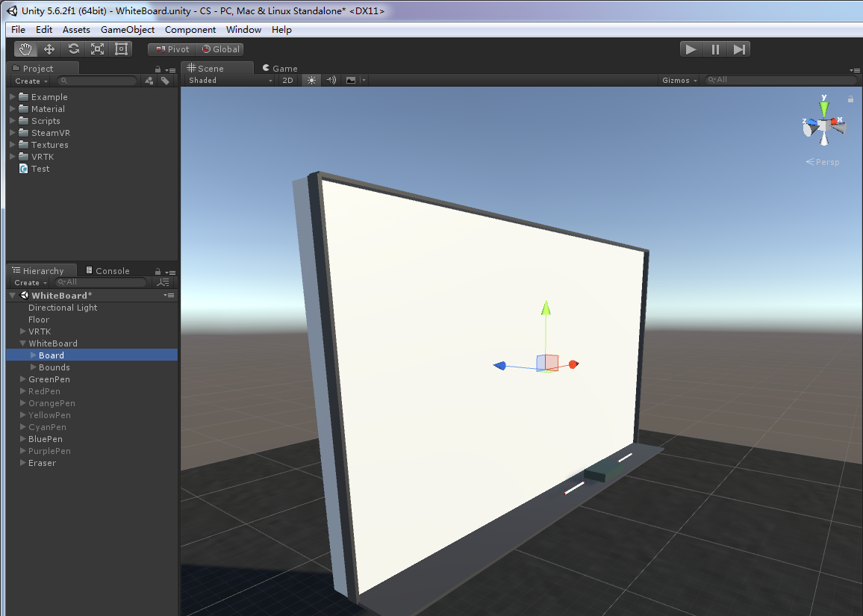Toggle scene lighting sun icon
The width and height of the screenshot is (863, 616).
point(311,81)
